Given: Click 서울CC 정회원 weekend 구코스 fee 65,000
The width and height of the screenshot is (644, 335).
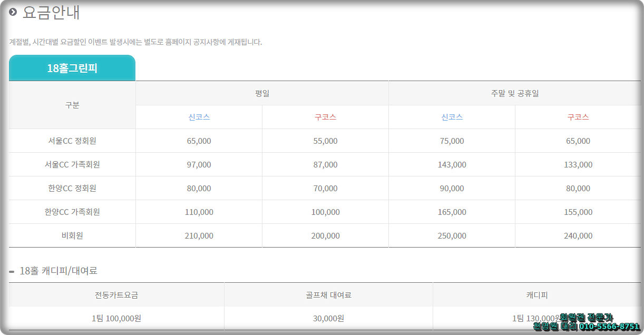Looking at the screenshot, I should click(578, 141).
